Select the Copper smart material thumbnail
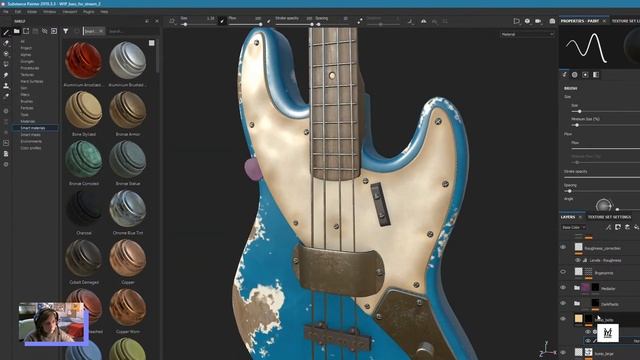This screenshot has height=360, width=640. tap(127, 258)
